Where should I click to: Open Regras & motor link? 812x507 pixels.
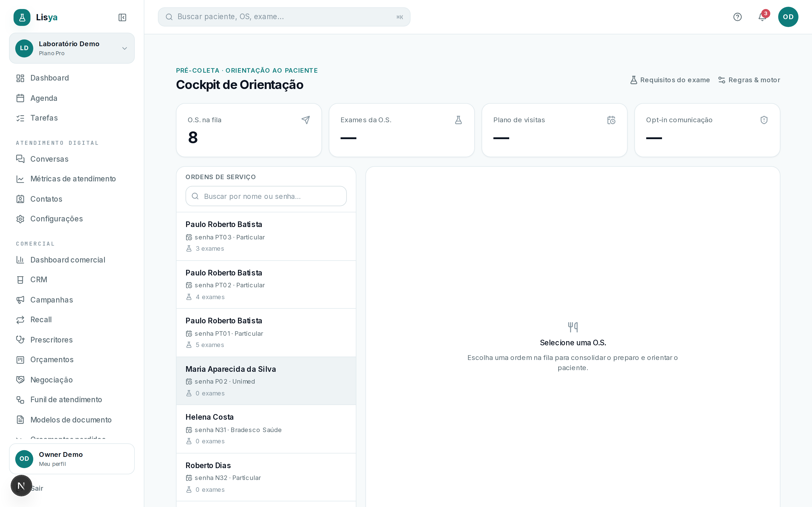pyautogui.click(x=749, y=80)
